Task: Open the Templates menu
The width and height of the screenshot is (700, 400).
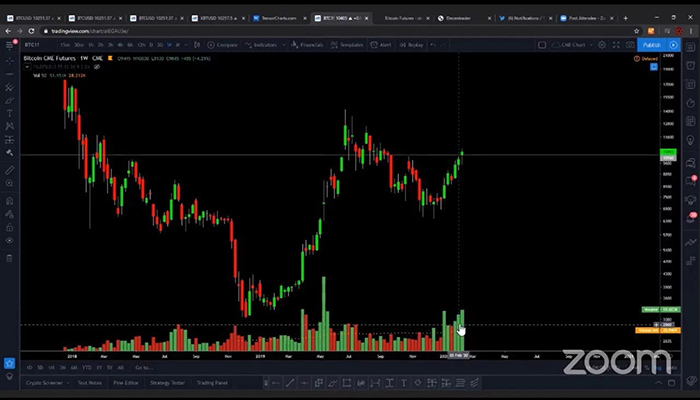Action: click(347, 45)
